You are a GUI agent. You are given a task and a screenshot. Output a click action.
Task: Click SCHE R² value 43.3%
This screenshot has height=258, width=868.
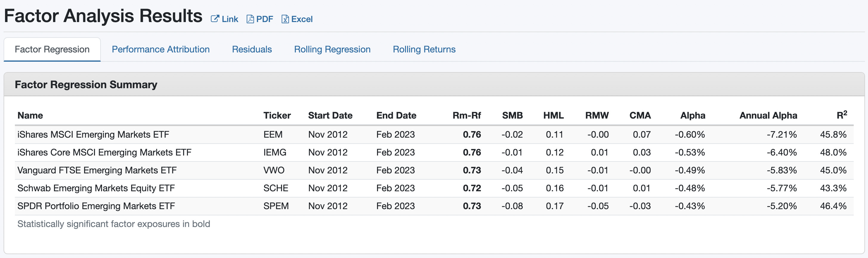tap(833, 188)
